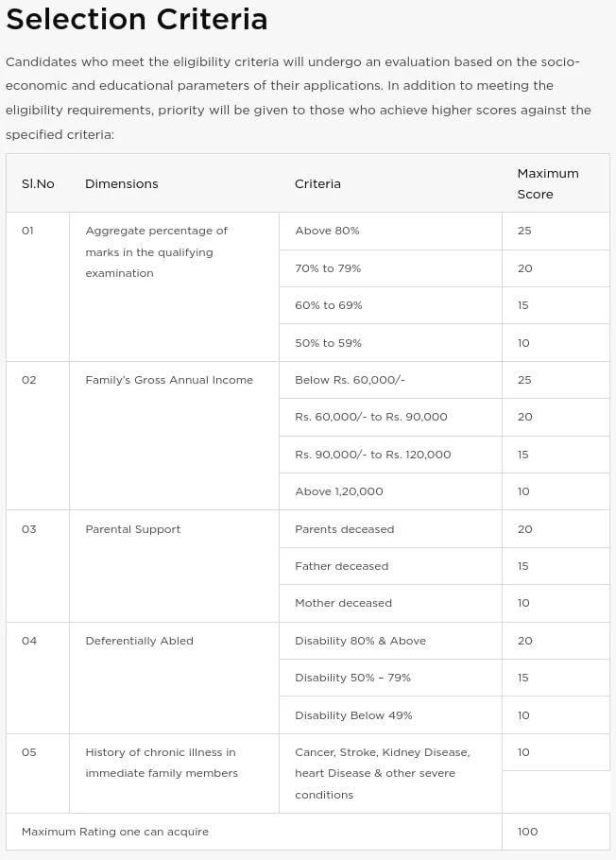Viewport: 616px width, 860px height.
Task: Click the Rs. 90,000/- to Rs. 120,000 cell
Action: pos(372,455)
